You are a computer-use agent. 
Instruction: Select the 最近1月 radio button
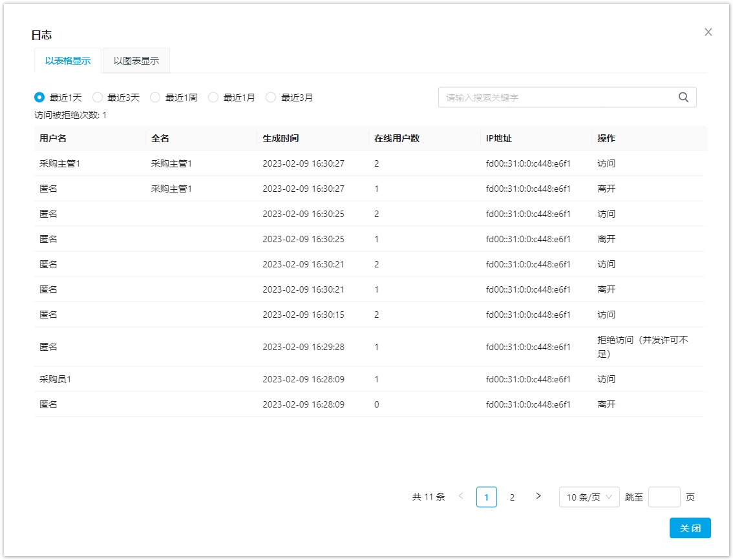click(x=213, y=98)
